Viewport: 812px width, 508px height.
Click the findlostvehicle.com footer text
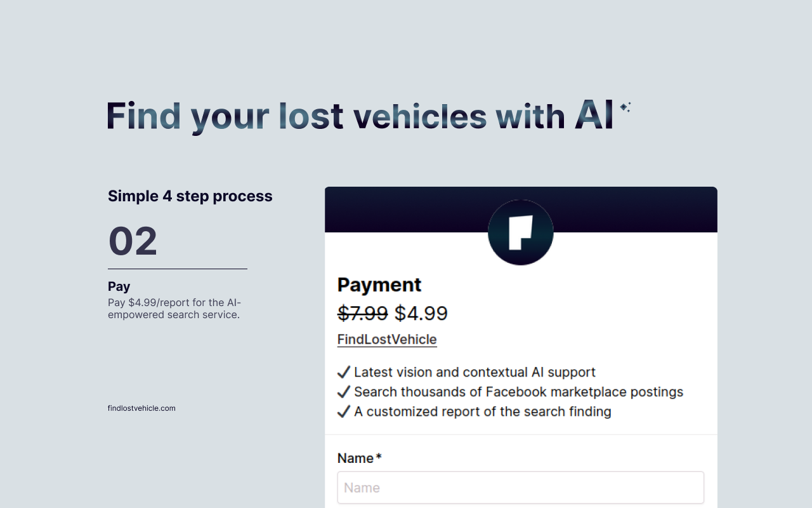point(141,408)
